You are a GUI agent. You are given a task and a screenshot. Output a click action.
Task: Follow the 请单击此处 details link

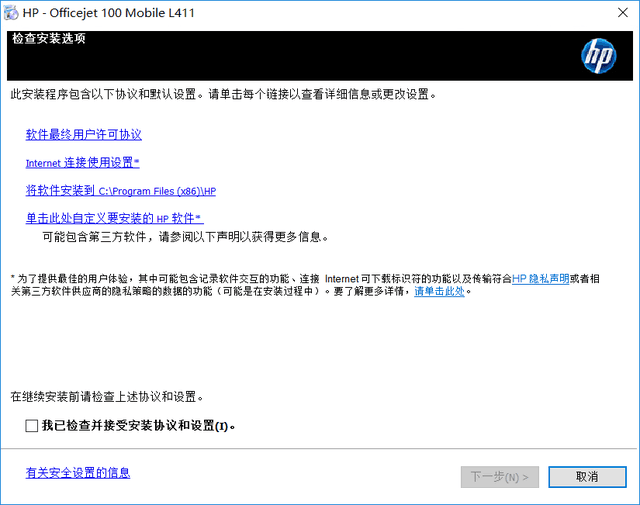[x=439, y=291]
